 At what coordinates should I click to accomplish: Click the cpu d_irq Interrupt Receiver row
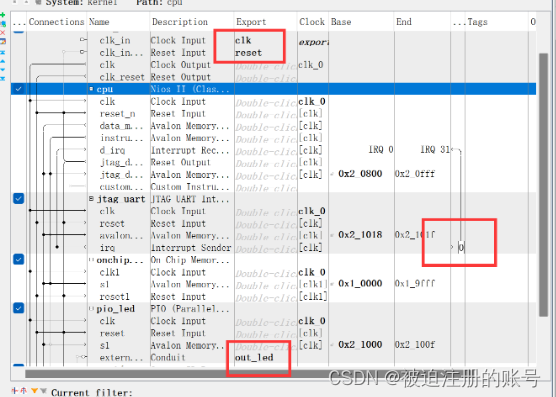273,150
